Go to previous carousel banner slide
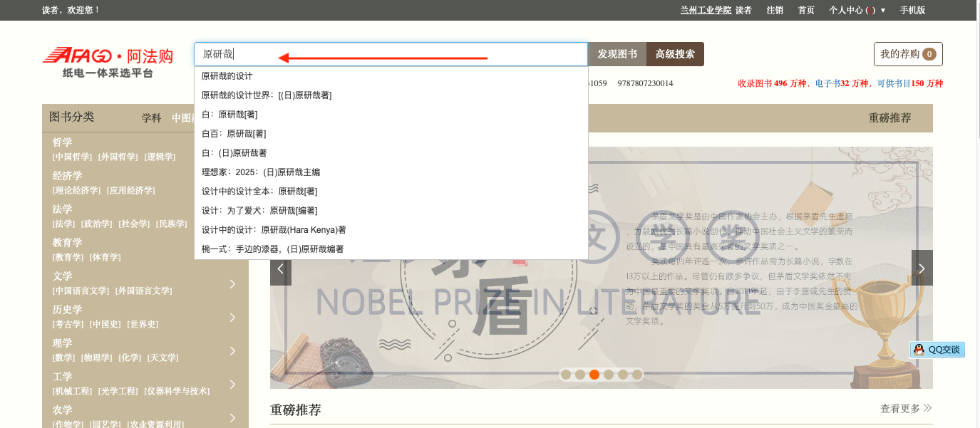This screenshot has width=980, height=428. click(x=281, y=268)
